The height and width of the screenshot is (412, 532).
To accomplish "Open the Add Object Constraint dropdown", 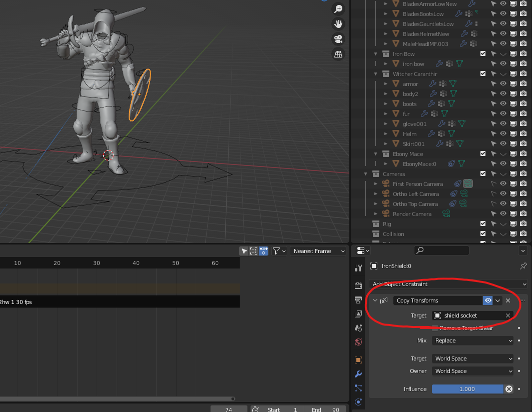I will click(448, 284).
